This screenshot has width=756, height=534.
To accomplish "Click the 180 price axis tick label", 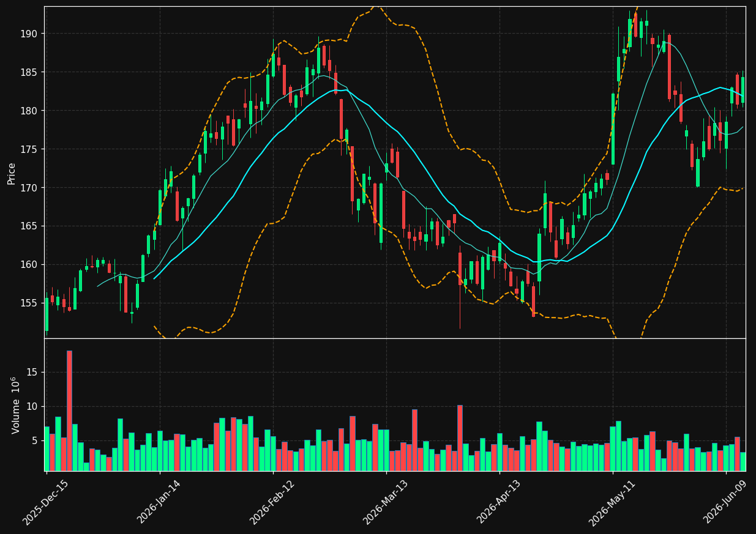I will 30,111.
